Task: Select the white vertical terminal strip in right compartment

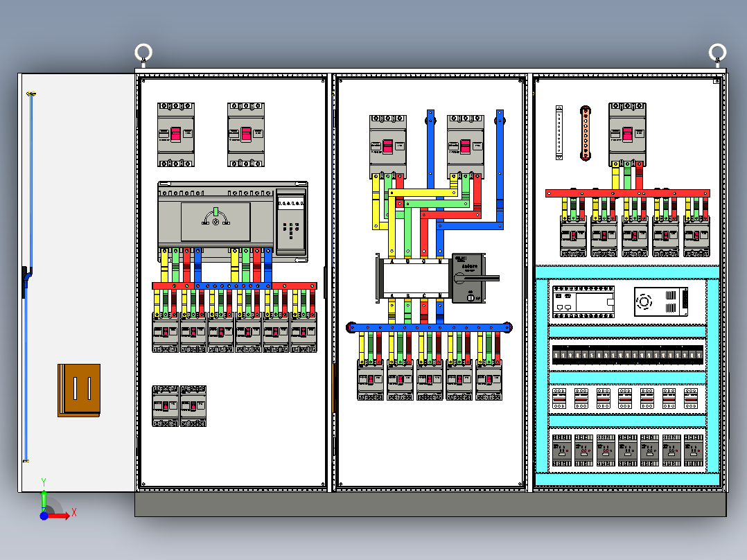Action: [x=559, y=132]
